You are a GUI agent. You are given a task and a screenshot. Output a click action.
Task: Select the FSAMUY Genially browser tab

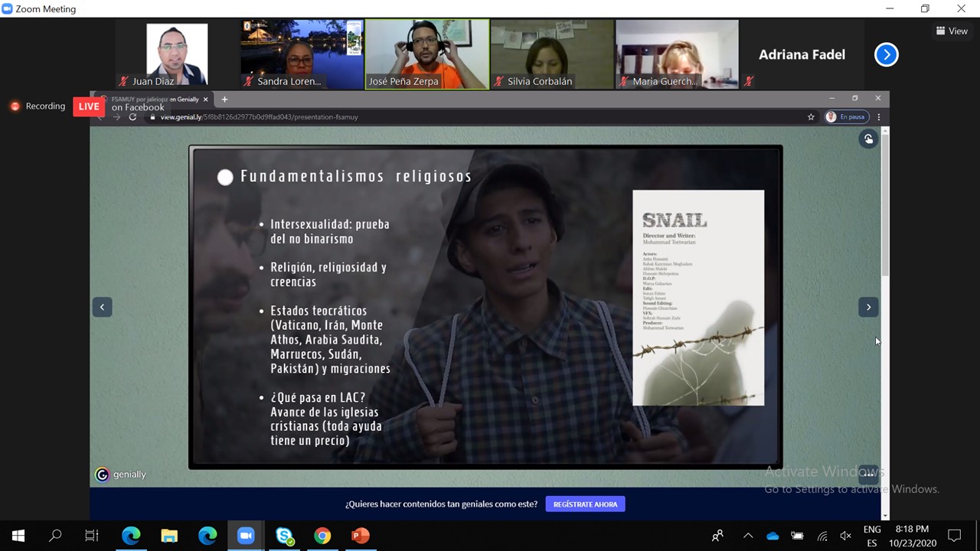click(x=153, y=99)
